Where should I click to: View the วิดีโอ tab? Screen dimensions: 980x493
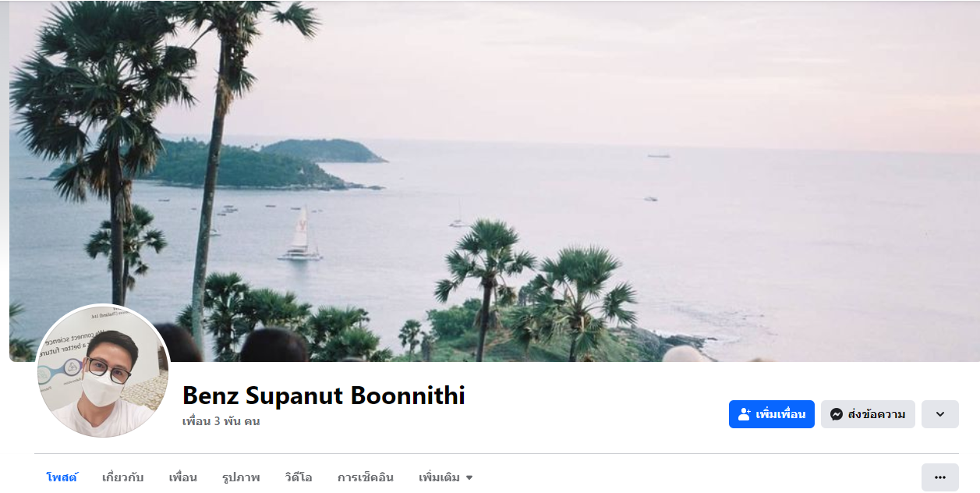pyautogui.click(x=299, y=477)
